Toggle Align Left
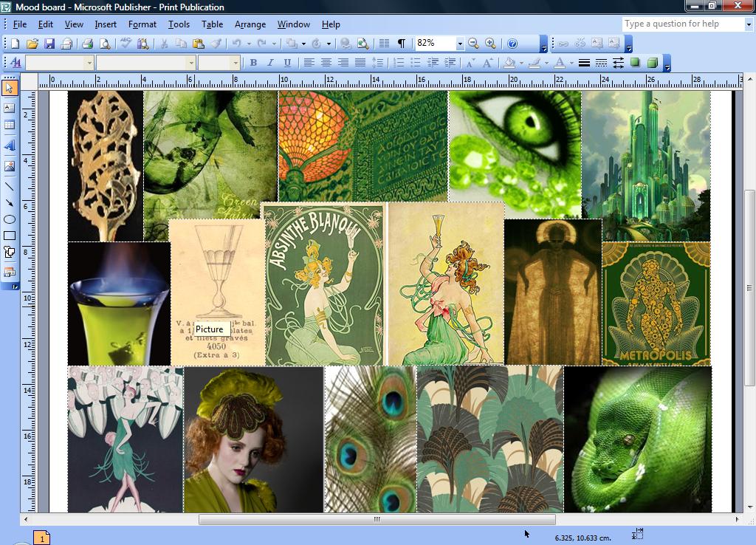 [x=309, y=63]
